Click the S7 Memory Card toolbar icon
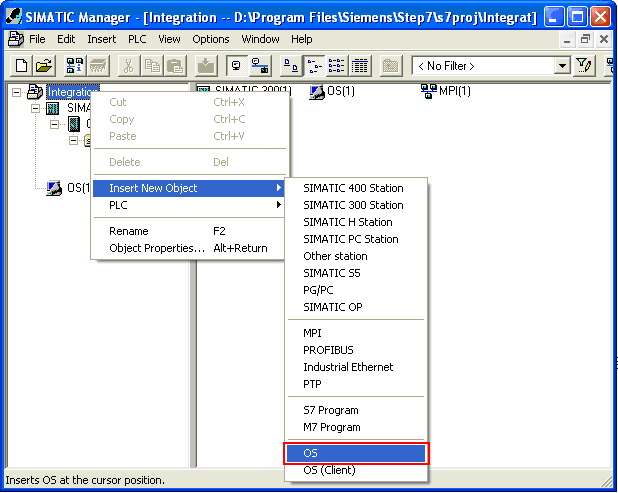Image resolution: width=618 pixels, height=493 pixels. (x=98, y=65)
